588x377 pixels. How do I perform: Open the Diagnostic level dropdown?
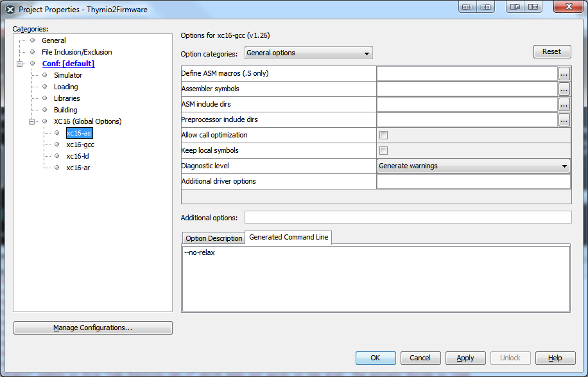(x=473, y=166)
